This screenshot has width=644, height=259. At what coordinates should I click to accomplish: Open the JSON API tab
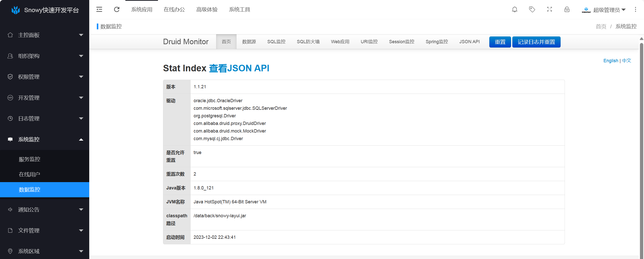tap(469, 42)
